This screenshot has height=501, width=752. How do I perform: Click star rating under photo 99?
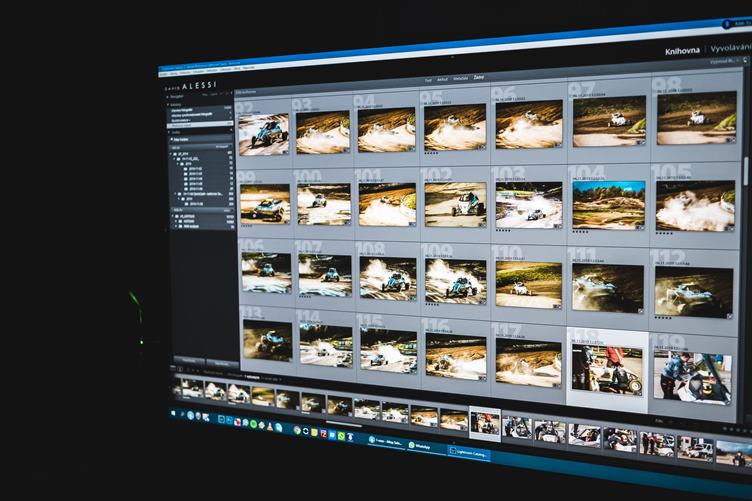tap(246, 225)
